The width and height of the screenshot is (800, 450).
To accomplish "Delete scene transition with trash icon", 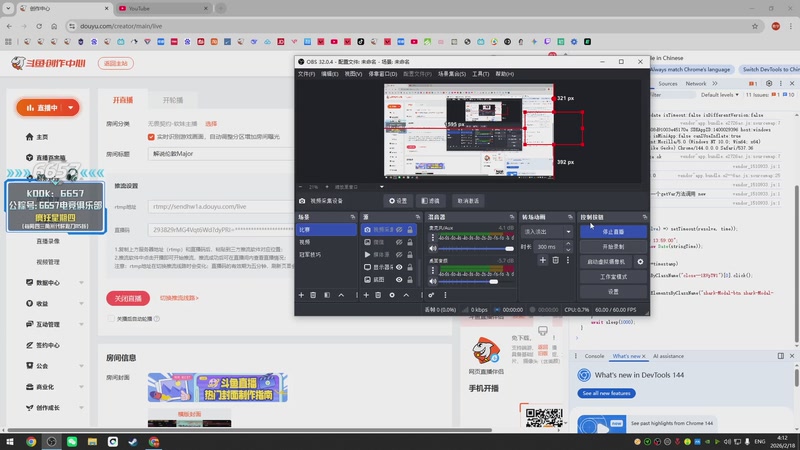I will (x=556, y=260).
